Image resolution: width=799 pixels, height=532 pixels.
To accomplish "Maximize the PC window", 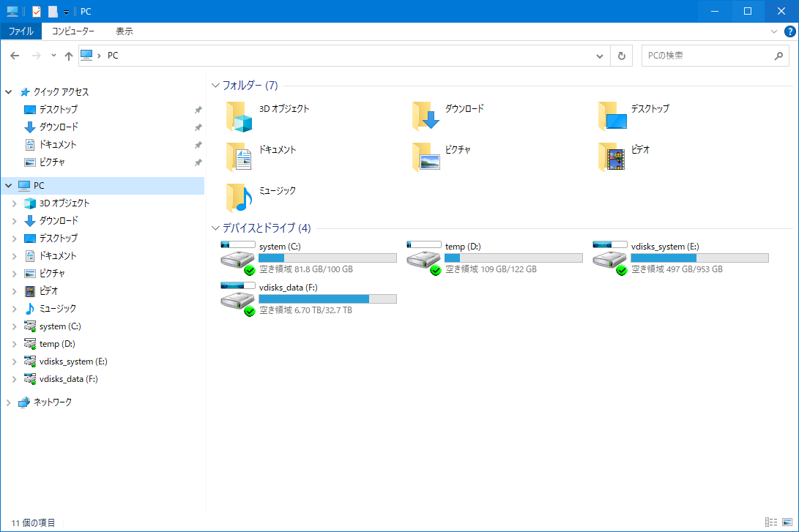I will tap(748, 11).
